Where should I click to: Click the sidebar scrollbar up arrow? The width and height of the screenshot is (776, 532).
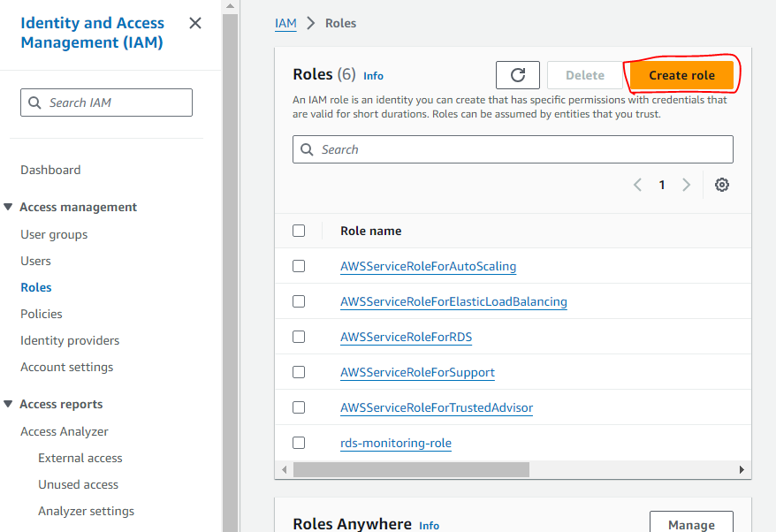(x=230, y=6)
